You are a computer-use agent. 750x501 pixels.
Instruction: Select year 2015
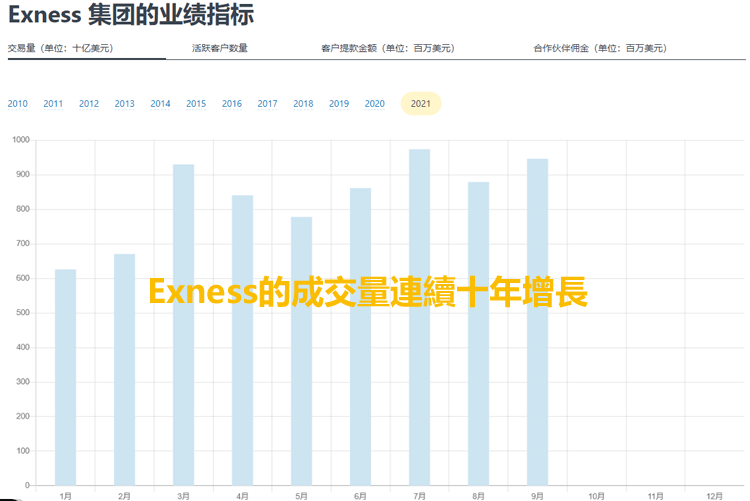pyautogui.click(x=196, y=103)
